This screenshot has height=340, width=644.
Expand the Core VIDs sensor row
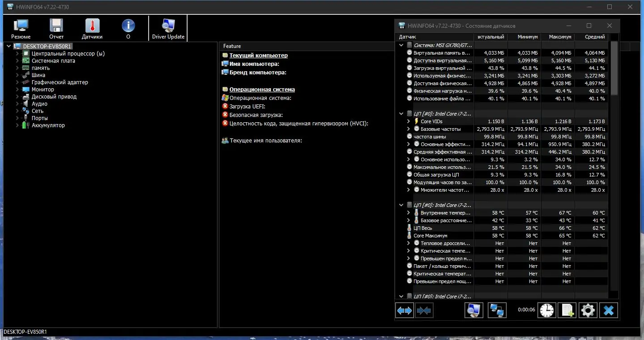click(408, 121)
